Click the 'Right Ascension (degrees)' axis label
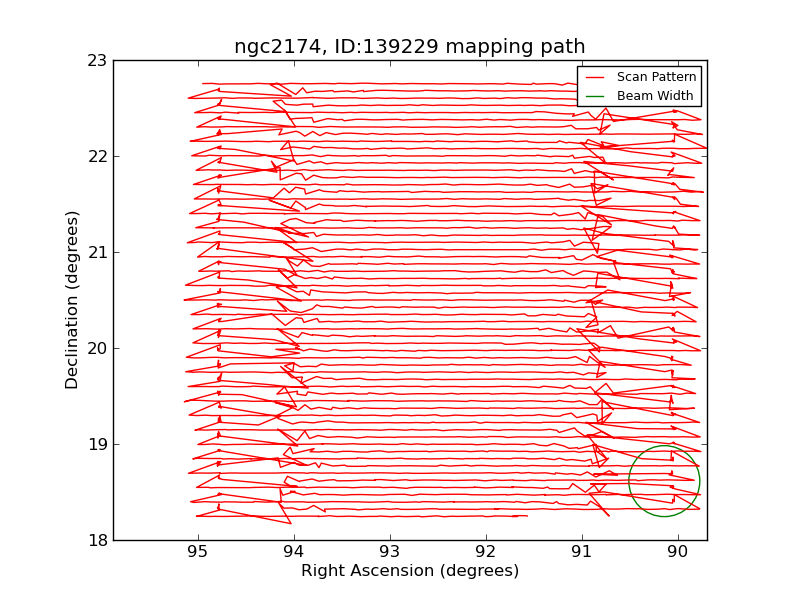Viewport: 800px width, 600px height. coord(410,571)
